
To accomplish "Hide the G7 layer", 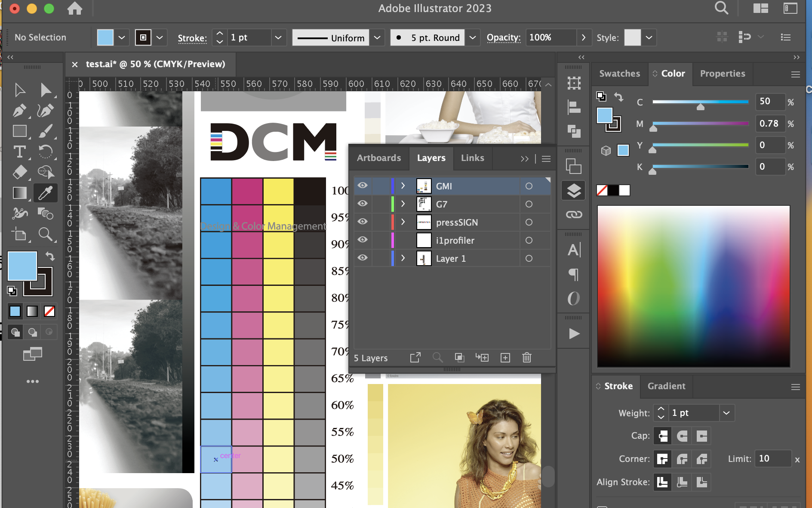I will coord(363,204).
